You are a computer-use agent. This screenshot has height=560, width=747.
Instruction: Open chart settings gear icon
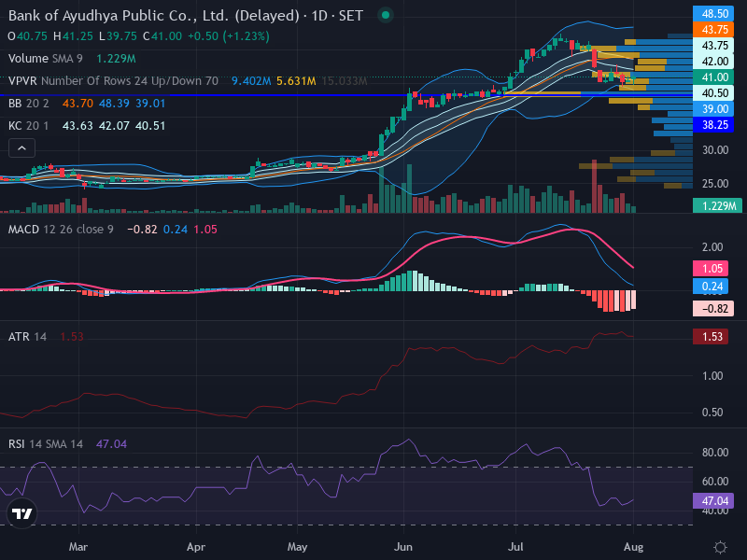pos(720,547)
